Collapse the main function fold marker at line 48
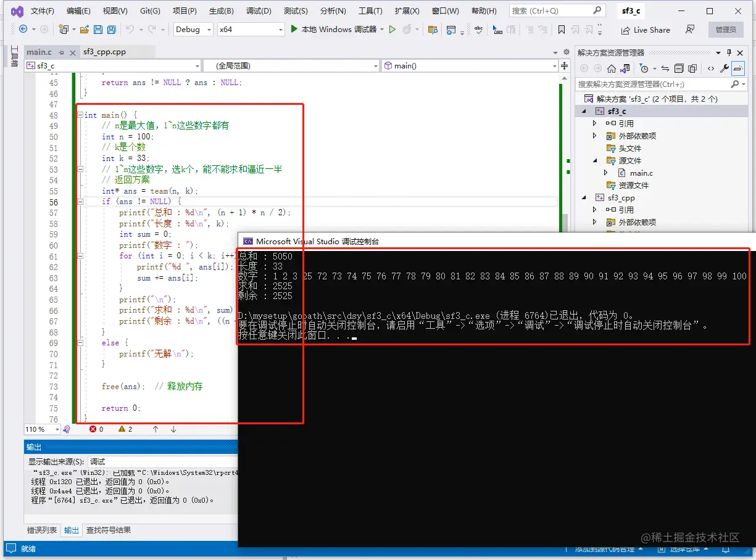Viewport: 756px width, 560px height. tap(80, 115)
